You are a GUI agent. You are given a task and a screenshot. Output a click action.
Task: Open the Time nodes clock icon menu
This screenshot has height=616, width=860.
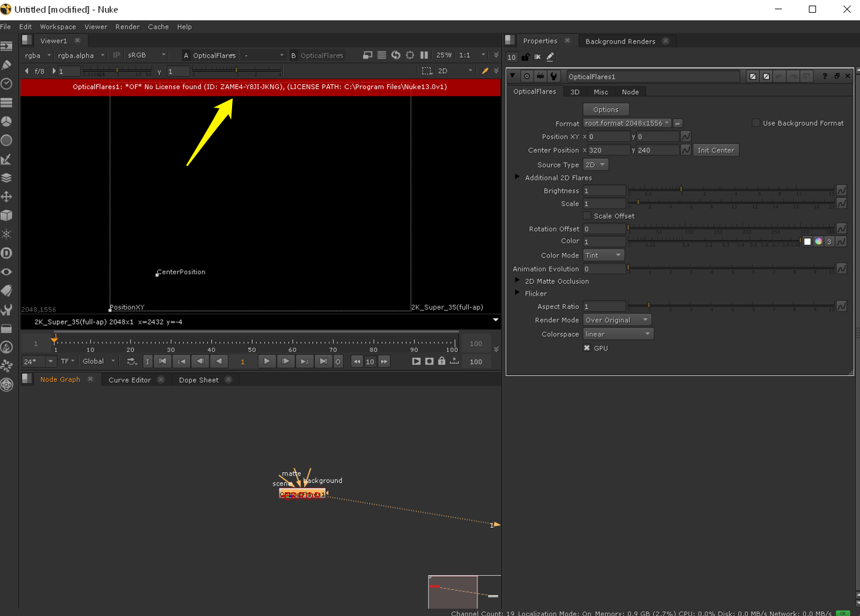click(x=7, y=84)
